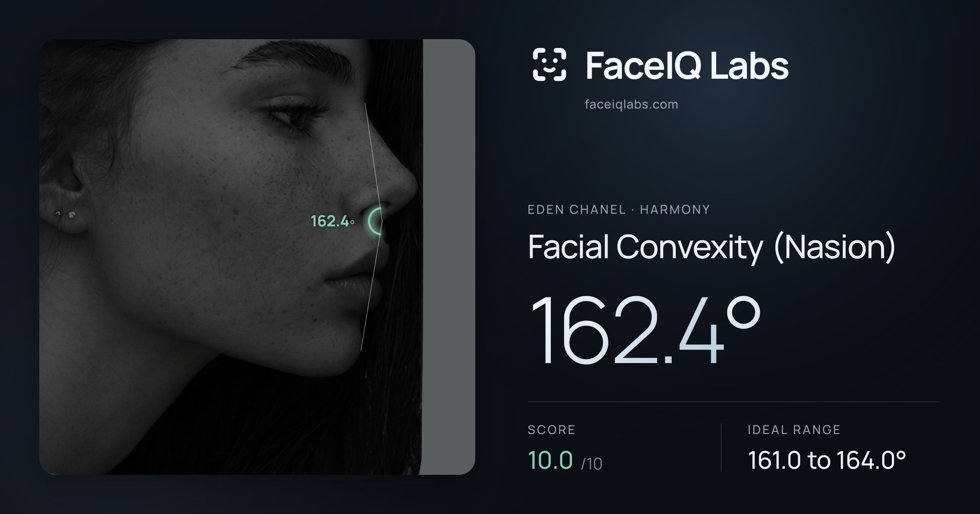Click the /10 score denominator
This screenshot has height=514, width=980.
pyautogui.click(x=592, y=464)
